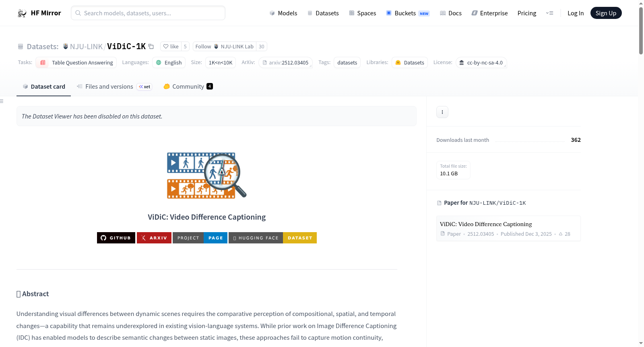Open the Project Page badge

(200, 238)
